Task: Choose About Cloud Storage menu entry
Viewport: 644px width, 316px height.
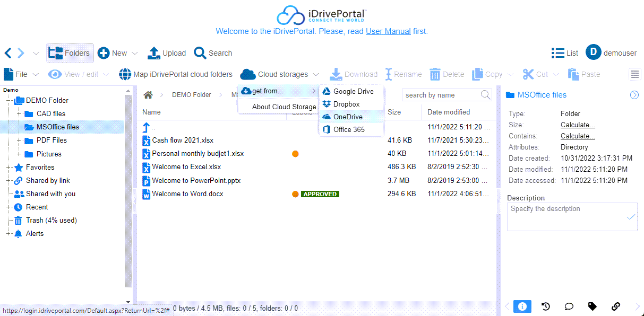Action: (284, 107)
